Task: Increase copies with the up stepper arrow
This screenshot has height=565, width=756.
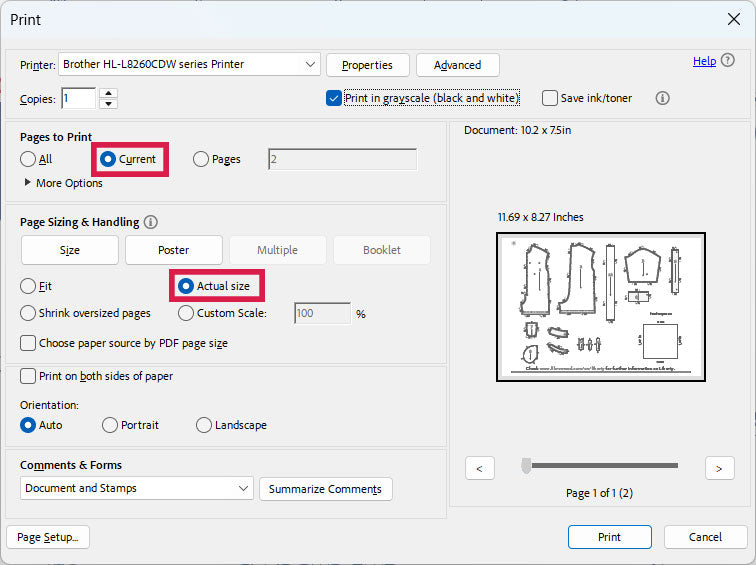Action: 109,93
